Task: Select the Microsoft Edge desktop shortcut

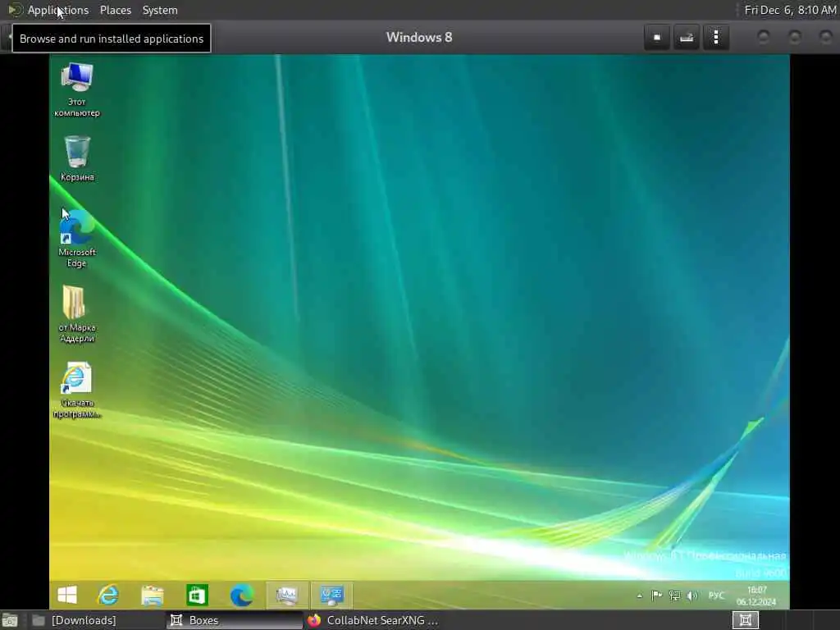Action: click(77, 239)
